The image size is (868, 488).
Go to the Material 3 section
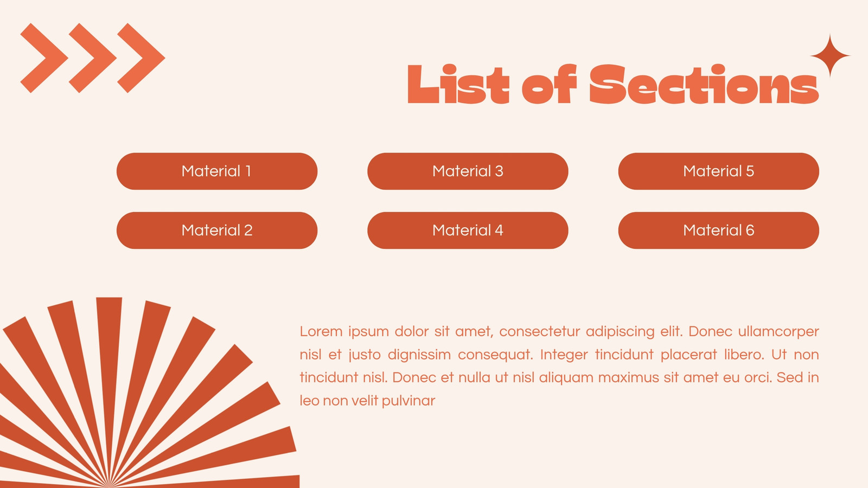tap(468, 171)
